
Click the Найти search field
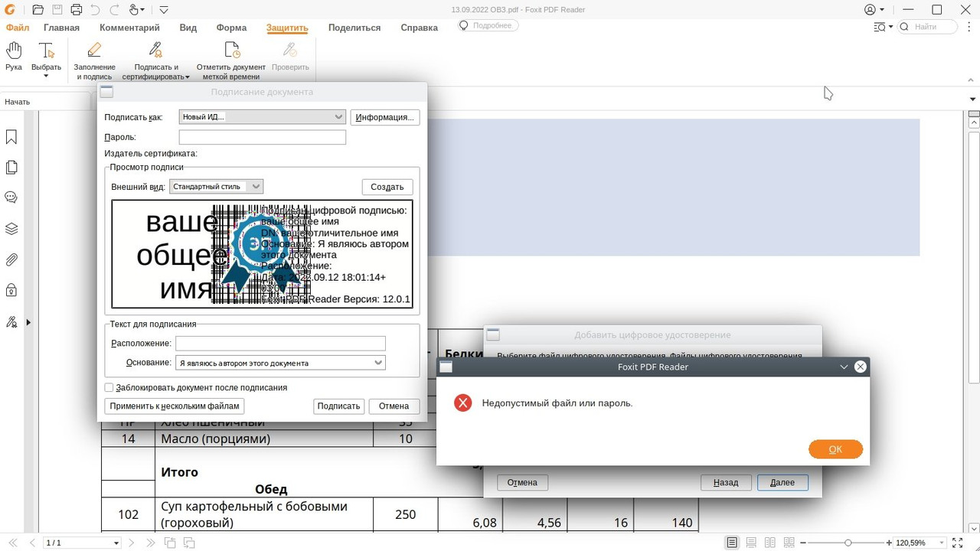click(x=928, y=27)
